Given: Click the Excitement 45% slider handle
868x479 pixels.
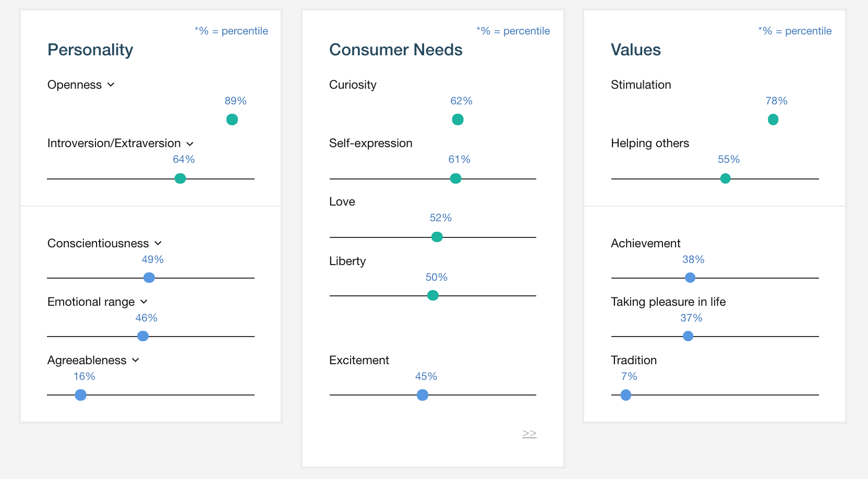Looking at the screenshot, I should (423, 395).
